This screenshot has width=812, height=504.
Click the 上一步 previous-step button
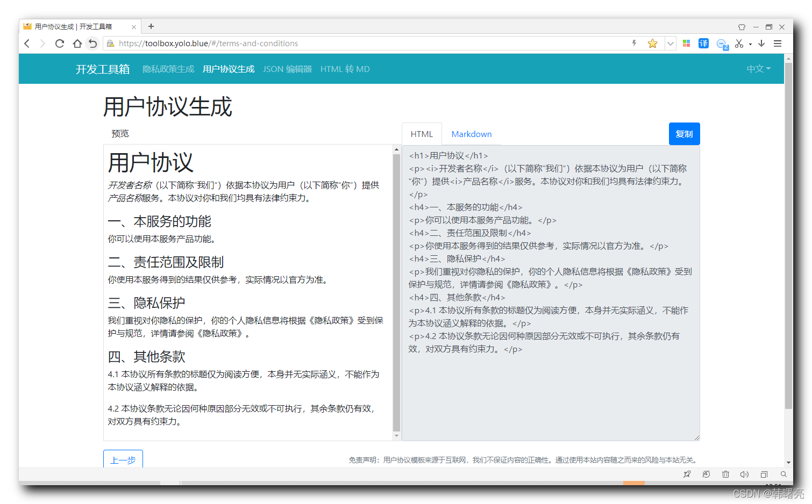[123, 460]
